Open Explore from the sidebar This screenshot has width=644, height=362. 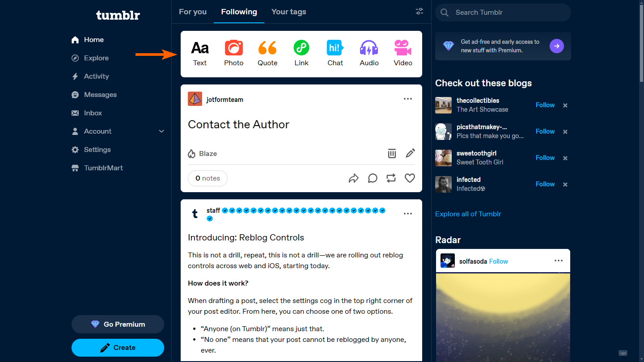point(90,58)
